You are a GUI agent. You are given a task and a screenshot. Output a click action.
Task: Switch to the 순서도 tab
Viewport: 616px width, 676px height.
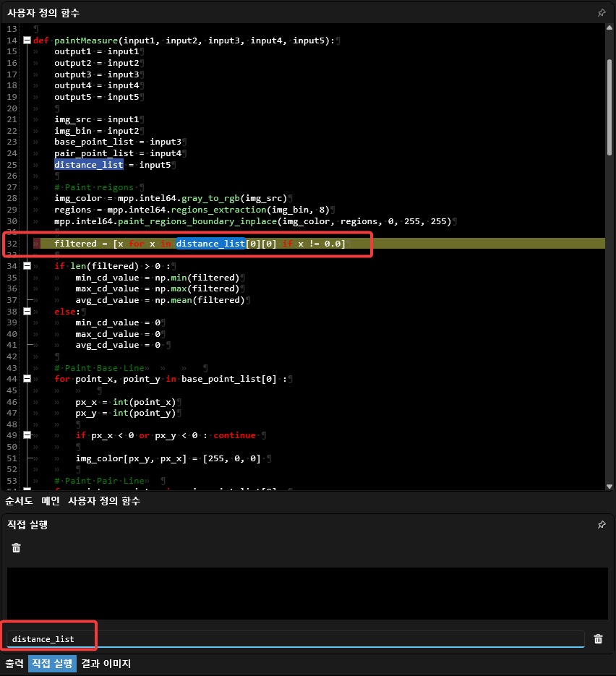(x=19, y=501)
